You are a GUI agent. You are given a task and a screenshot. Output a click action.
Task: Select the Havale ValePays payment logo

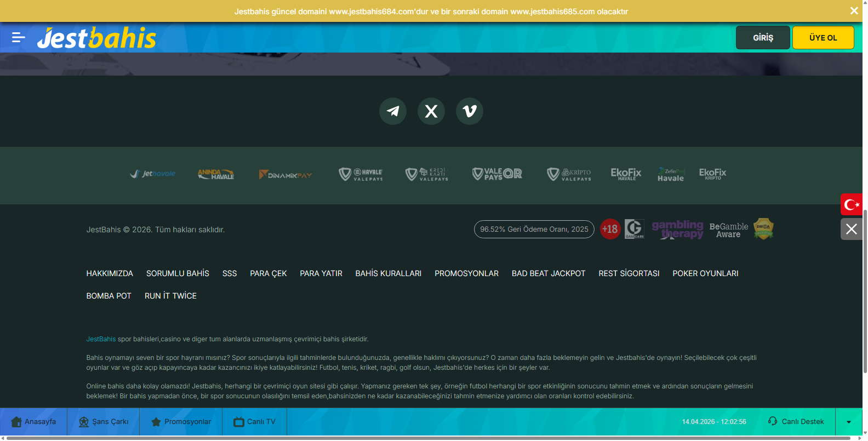361,175
